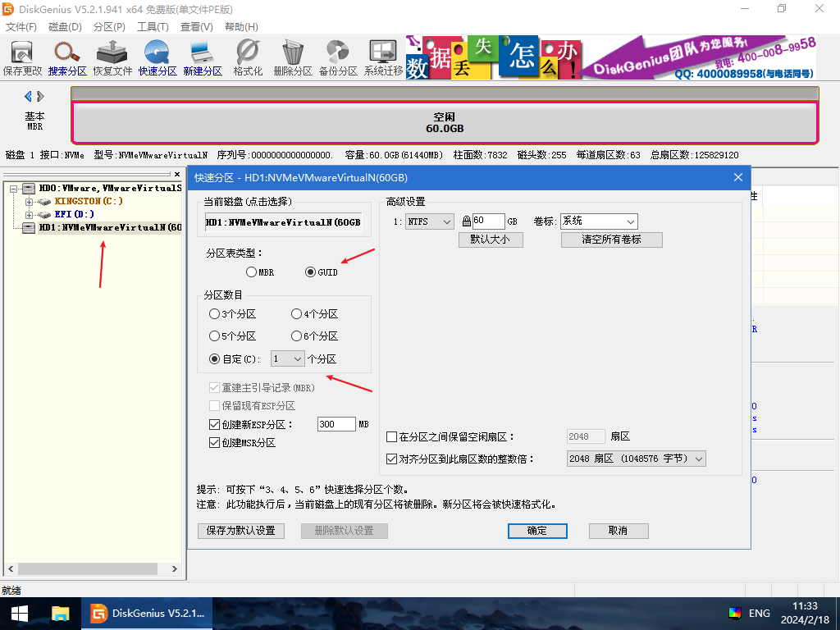The image size is (840, 630).
Task: Toggle 创建新ESP分区 checkbox
Action: point(214,424)
